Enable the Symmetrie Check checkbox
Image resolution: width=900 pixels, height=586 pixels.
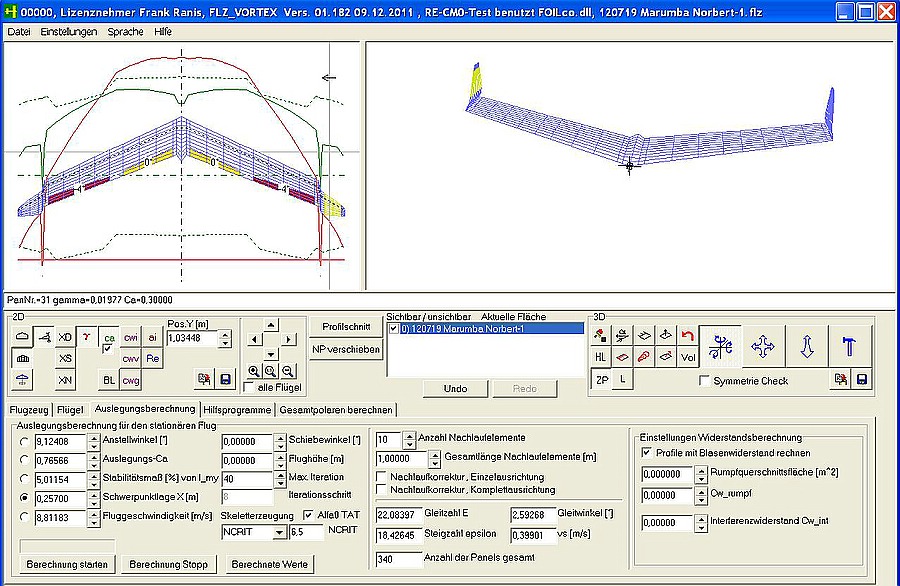(706, 381)
